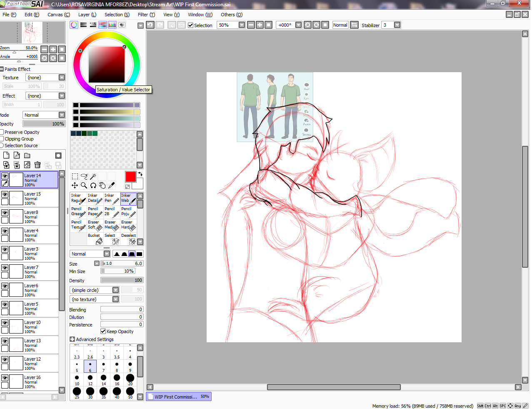532x409 pixels.
Task: Select the Magic Wand tool
Action: tap(93, 176)
